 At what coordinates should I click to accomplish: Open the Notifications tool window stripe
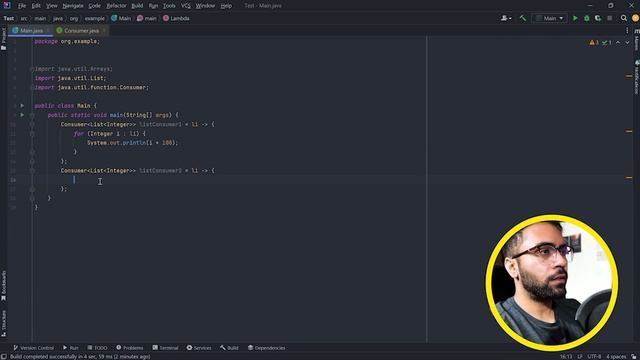pyautogui.click(x=636, y=77)
